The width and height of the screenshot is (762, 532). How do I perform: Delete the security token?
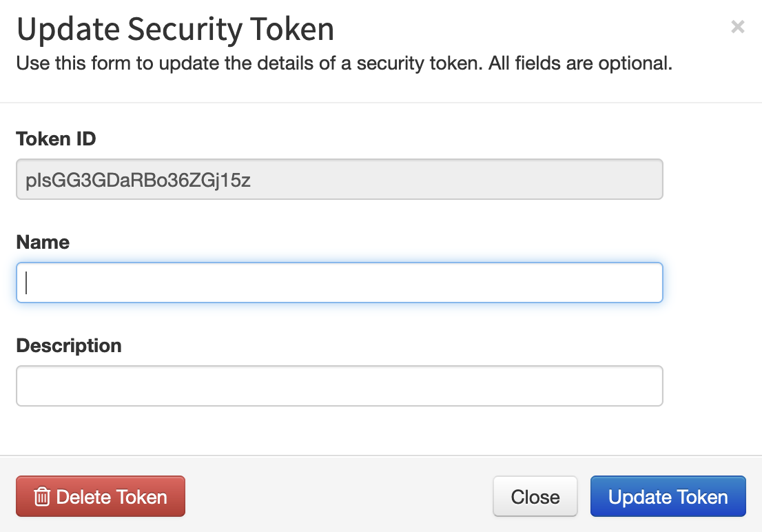tap(101, 496)
